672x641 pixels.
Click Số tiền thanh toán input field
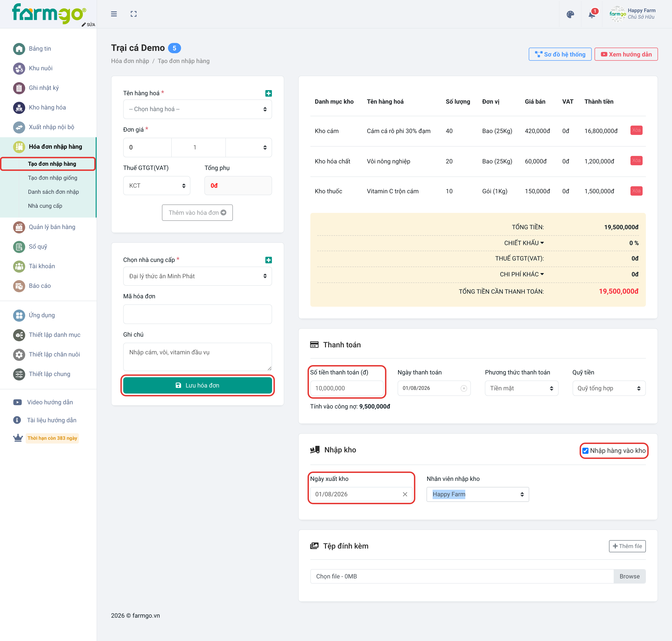tap(346, 388)
